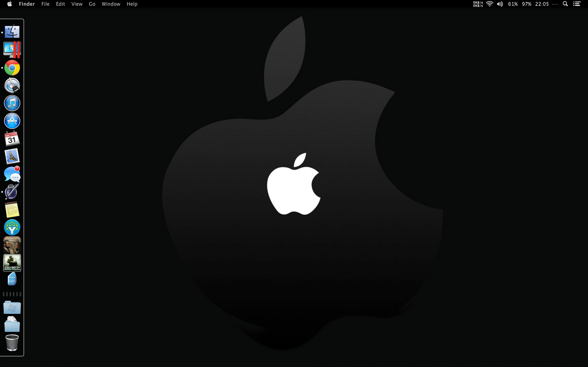Viewport: 588px width, 367px height.
Task: Expand the Windows folder stack
Action: 12,307
